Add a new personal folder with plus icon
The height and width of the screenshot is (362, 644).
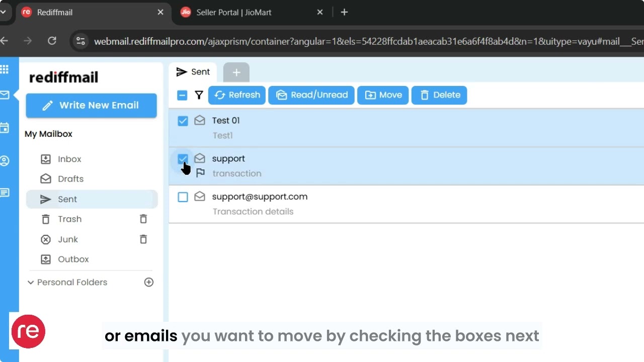click(x=149, y=282)
